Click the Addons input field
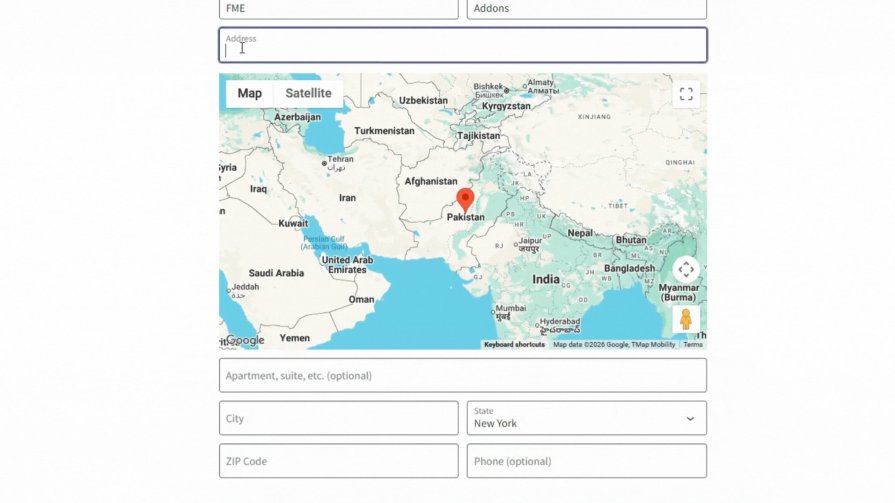The width and height of the screenshot is (895, 503). click(587, 9)
